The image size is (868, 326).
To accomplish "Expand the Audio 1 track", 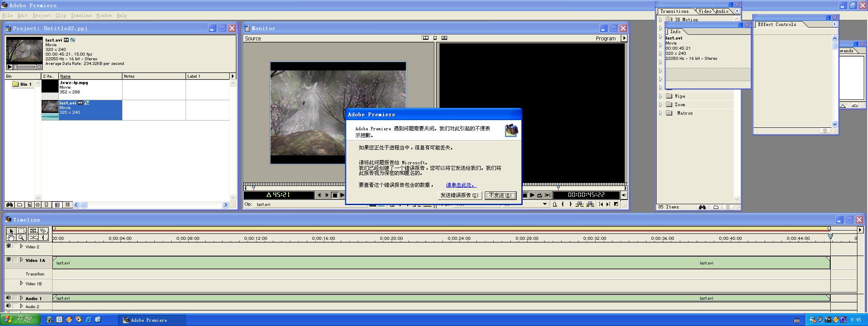I will (x=22, y=298).
